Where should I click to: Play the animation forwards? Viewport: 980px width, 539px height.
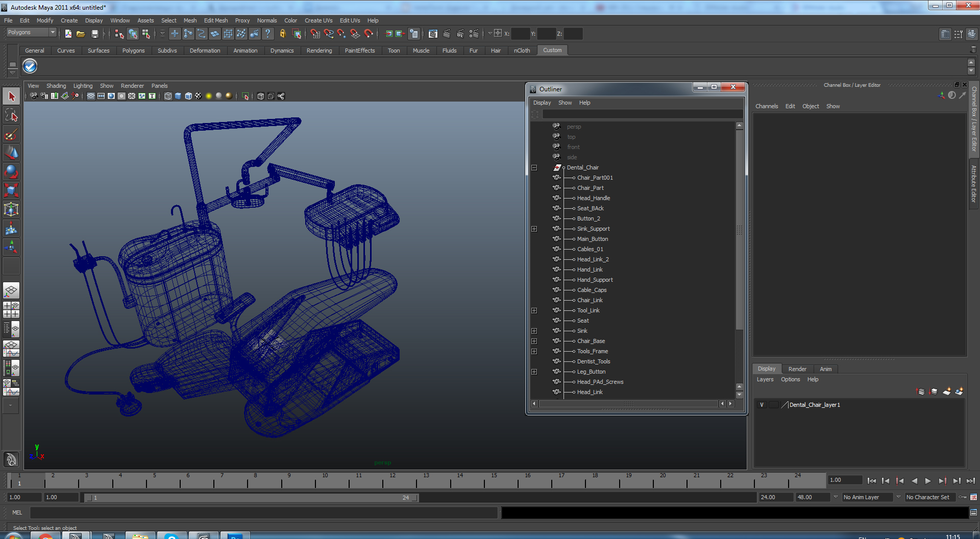(928, 481)
